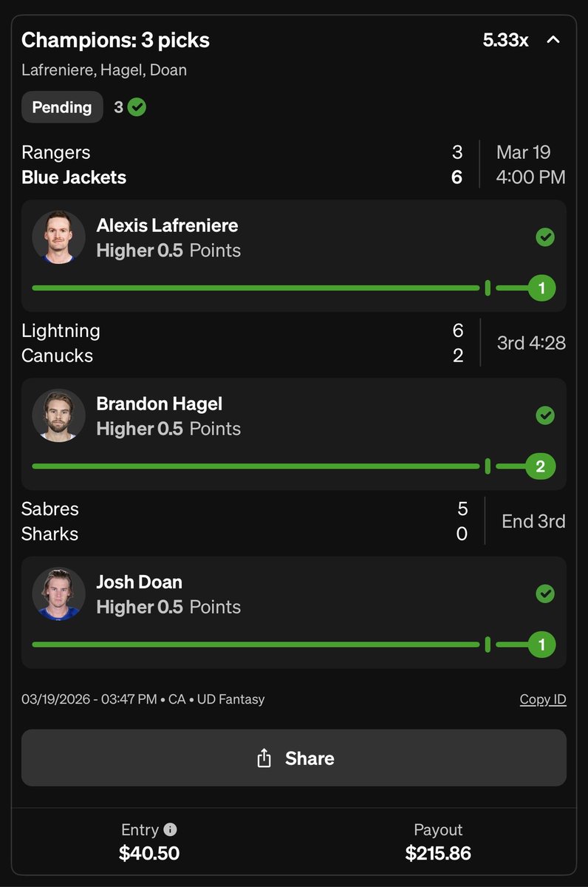This screenshot has height=887, width=588.
Task: Select the Lightning vs Canucks game row
Action: [294, 343]
